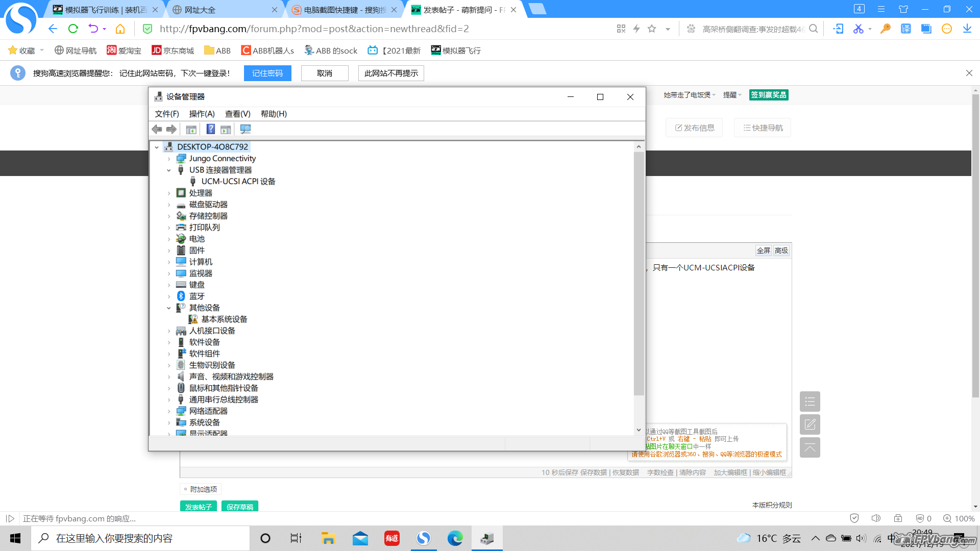The width and height of the screenshot is (980, 551).
Task: Click the Forward arrow in Device Manager toolbar
Action: tap(171, 129)
